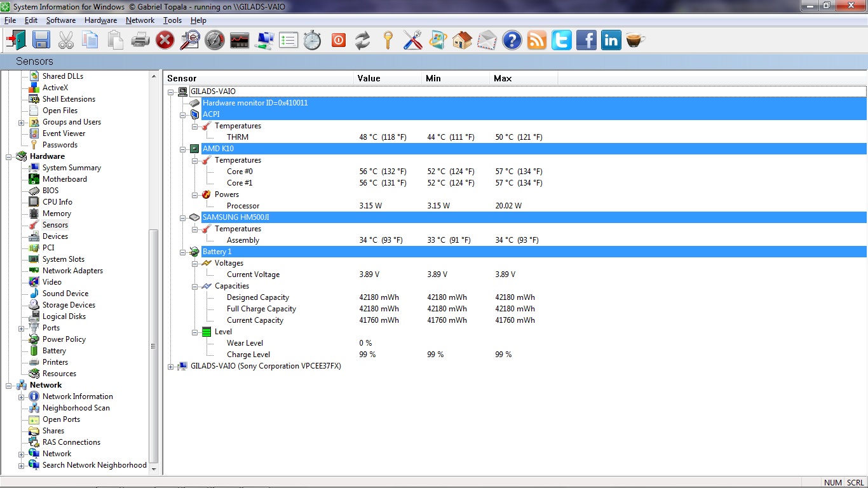
Task: Expand the Ports node in sidebar
Action: click(21, 328)
